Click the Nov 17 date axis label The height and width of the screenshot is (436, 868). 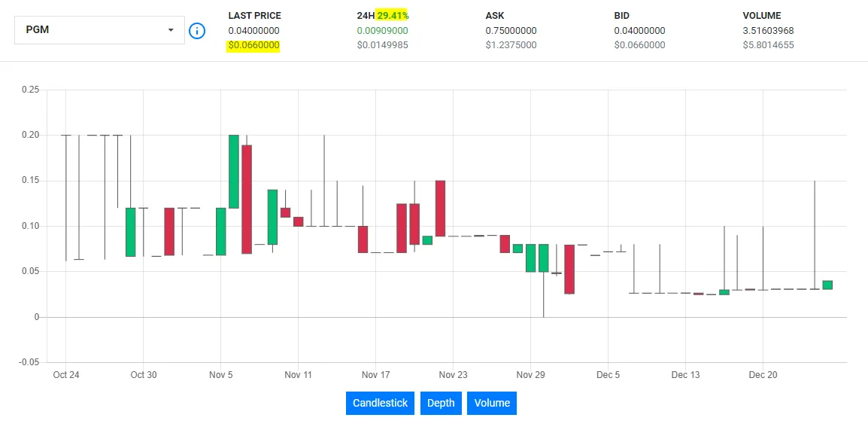(376, 375)
